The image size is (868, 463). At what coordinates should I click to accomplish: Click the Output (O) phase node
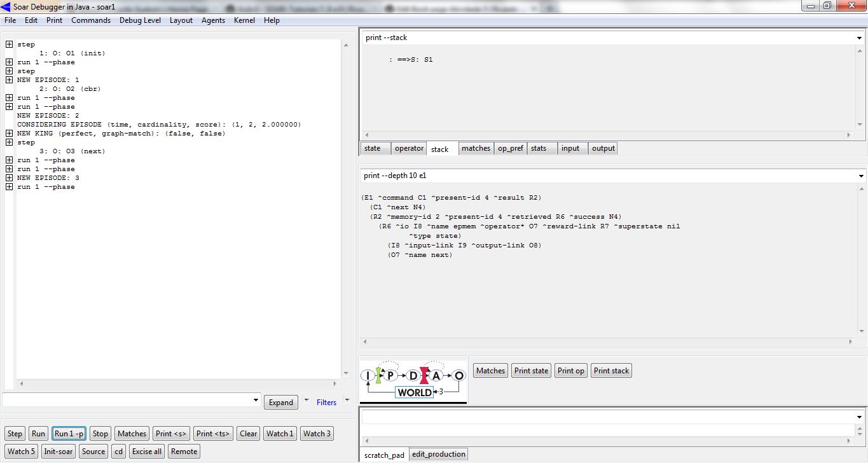pyautogui.click(x=459, y=376)
